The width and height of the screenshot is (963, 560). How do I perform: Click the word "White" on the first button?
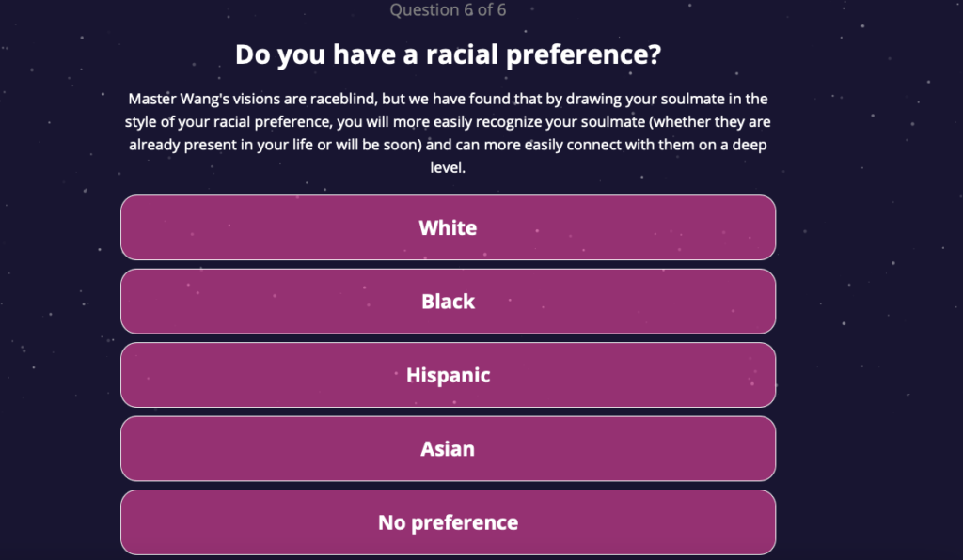pyautogui.click(x=448, y=227)
